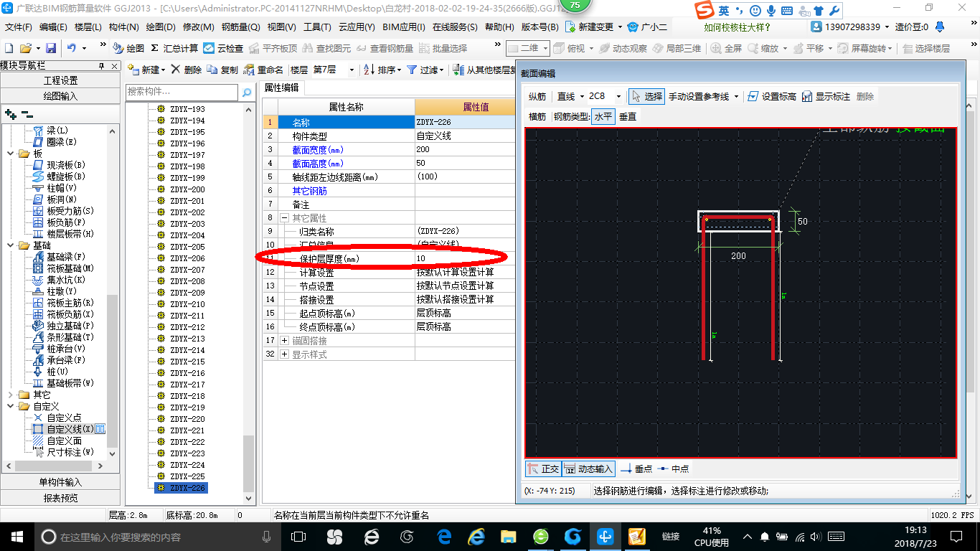Click the undo arrow icon
Screen dimensions: 980x551
(72, 48)
